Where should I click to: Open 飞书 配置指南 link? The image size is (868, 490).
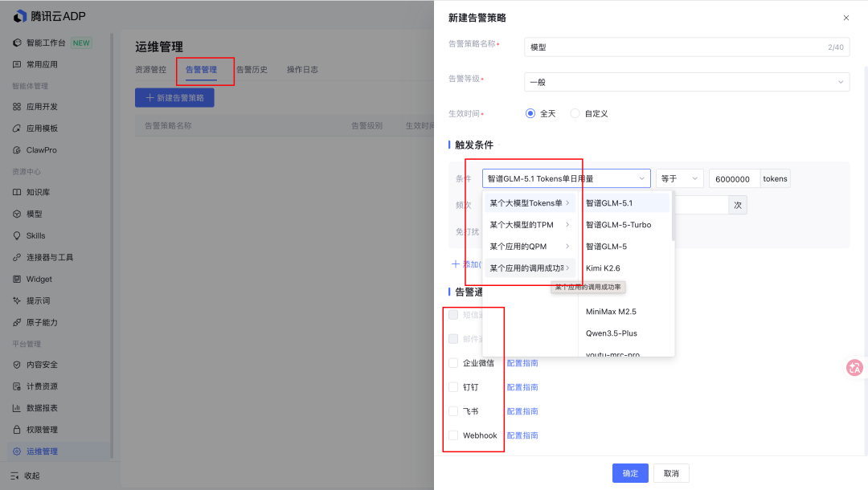tap(522, 411)
